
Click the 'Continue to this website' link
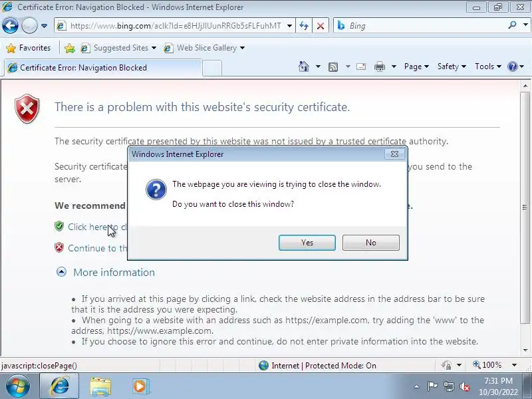click(x=97, y=248)
